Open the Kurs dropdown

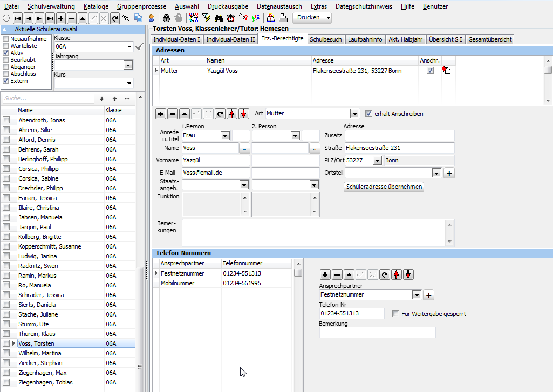pos(129,84)
